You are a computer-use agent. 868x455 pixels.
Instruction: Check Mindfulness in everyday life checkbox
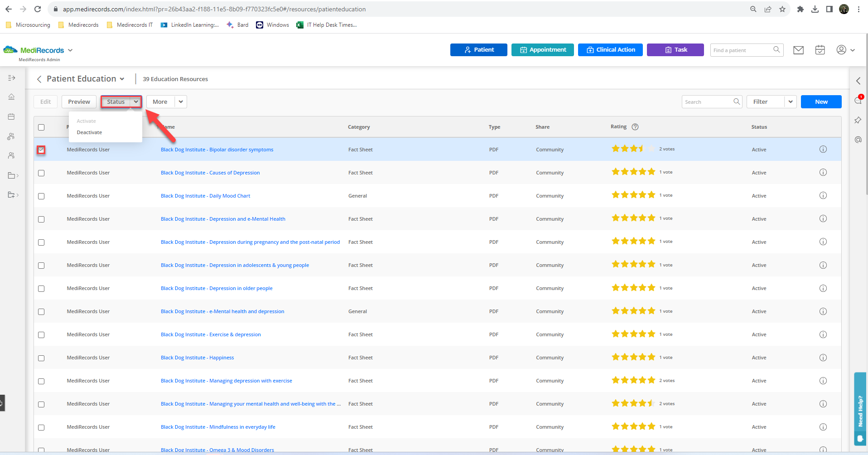point(41,427)
